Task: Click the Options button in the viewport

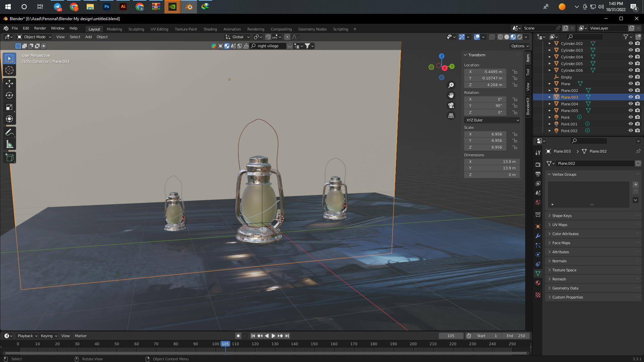Action: pos(520,46)
